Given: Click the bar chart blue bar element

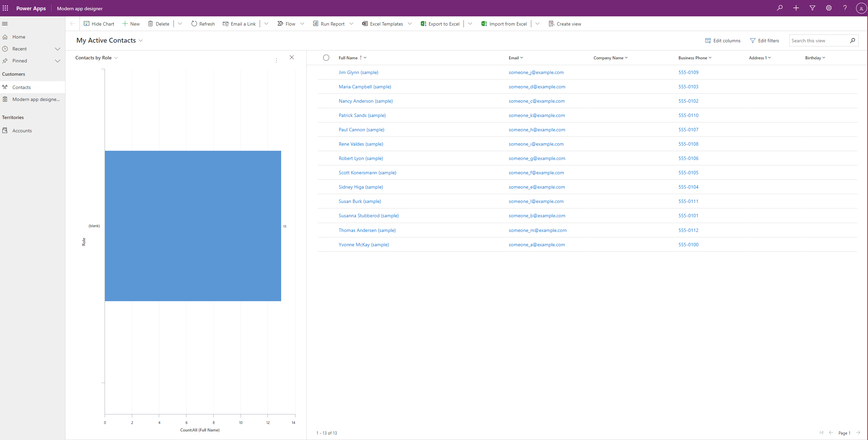Looking at the screenshot, I should (192, 225).
